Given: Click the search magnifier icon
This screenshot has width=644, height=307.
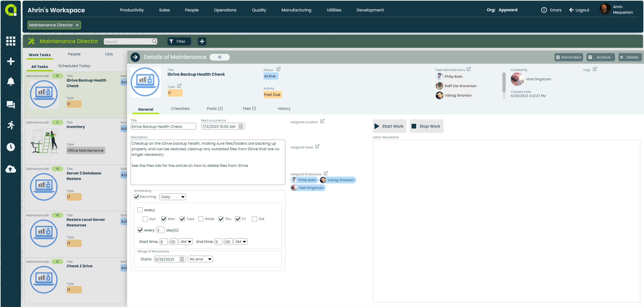Looking at the screenshot, I should tap(154, 41).
